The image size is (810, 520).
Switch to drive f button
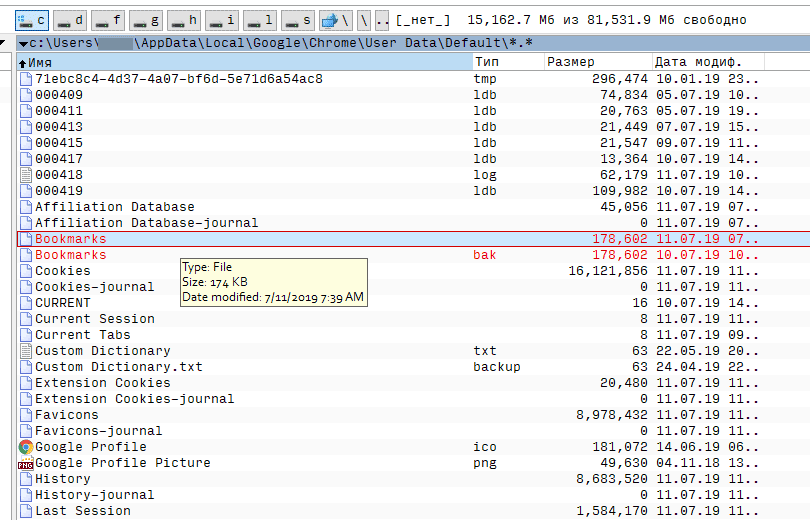108,21
